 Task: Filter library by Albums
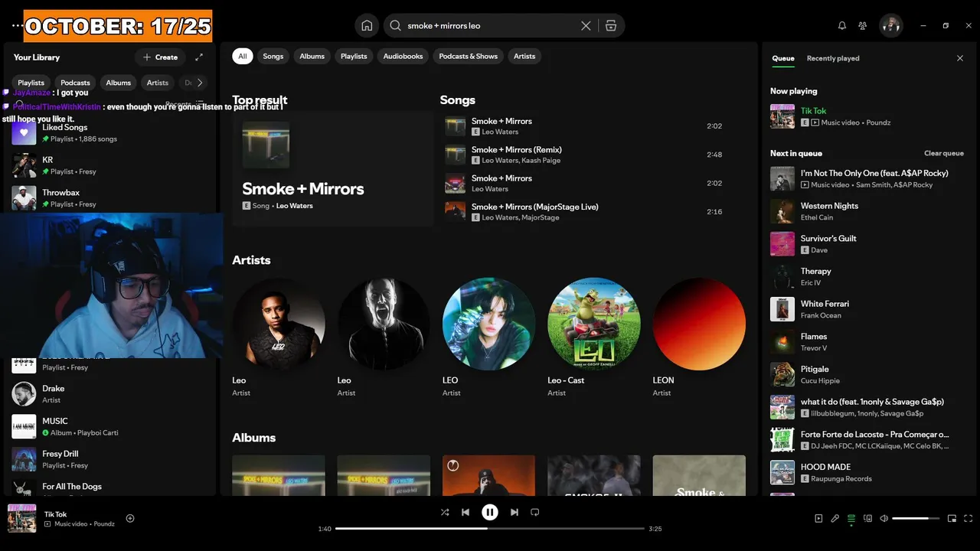pos(119,83)
